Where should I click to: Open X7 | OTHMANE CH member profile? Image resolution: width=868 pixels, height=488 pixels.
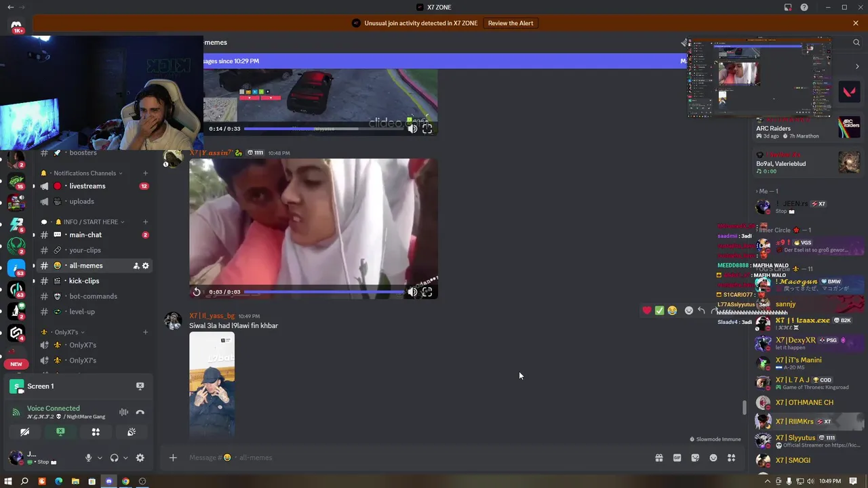coord(804,402)
